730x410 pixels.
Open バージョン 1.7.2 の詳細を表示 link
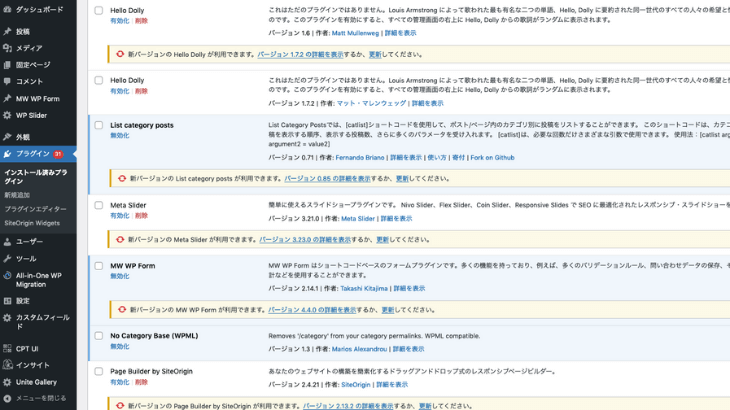tap(300, 54)
